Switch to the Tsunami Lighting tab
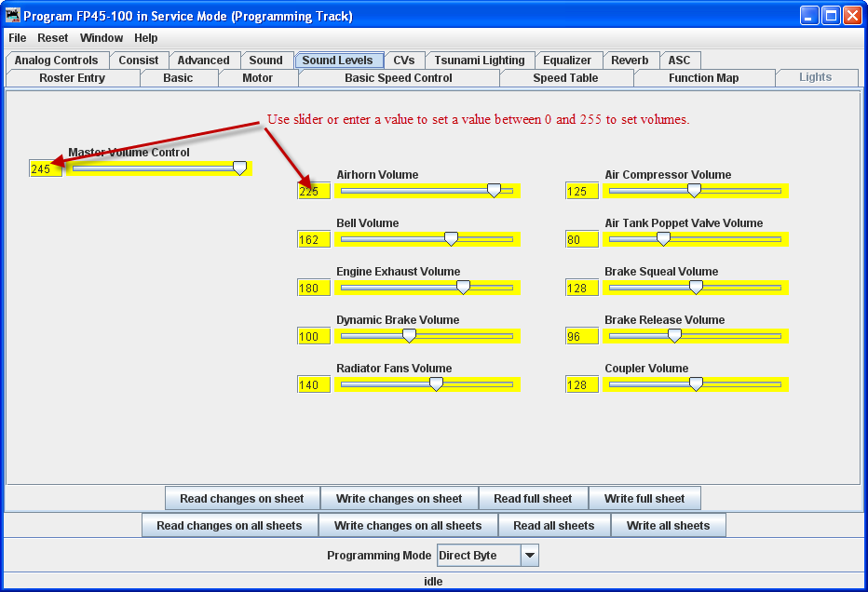This screenshot has height=592, width=868. coord(480,61)
